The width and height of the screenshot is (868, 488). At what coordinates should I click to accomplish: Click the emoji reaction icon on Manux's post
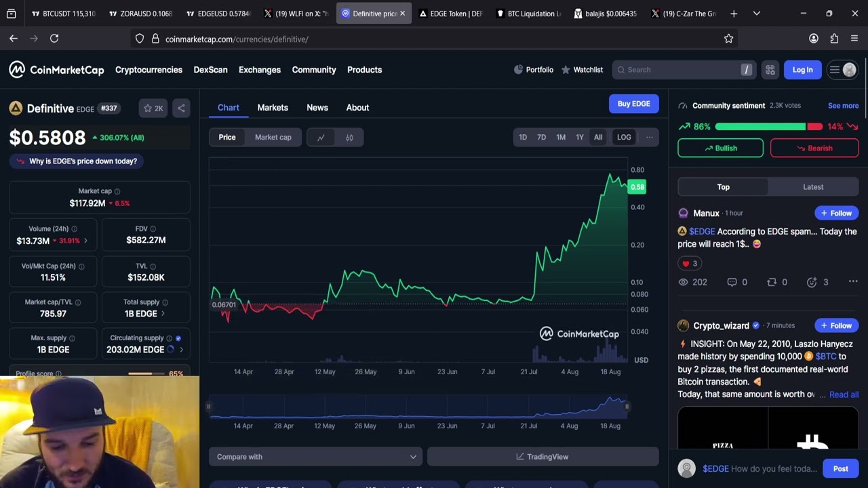812,282
